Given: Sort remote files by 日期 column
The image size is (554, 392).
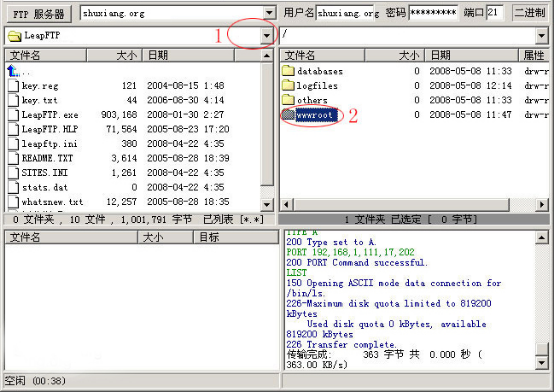Looking at the screenshot, I should coord(471,55).
